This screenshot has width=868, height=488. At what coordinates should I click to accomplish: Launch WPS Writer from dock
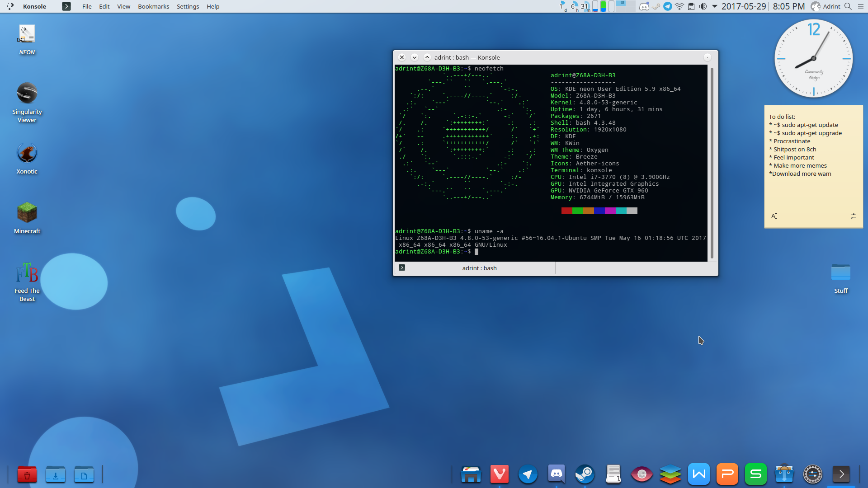pos(698,474)
